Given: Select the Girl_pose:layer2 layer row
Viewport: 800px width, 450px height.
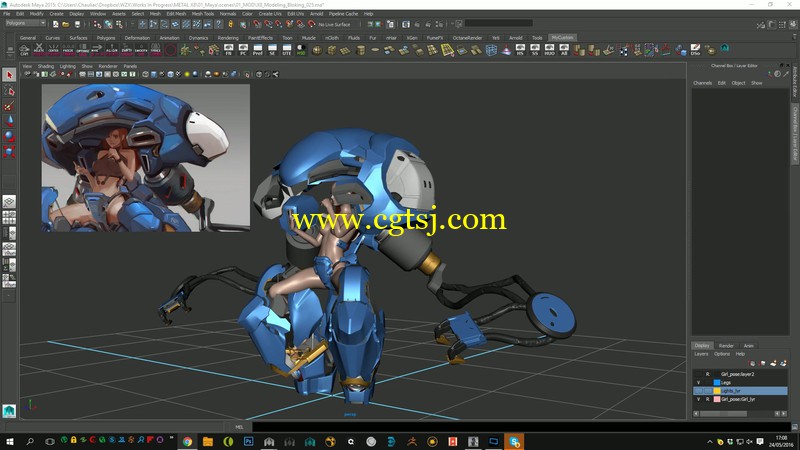Looking at the screenshot, I should [x=740, y=374].
